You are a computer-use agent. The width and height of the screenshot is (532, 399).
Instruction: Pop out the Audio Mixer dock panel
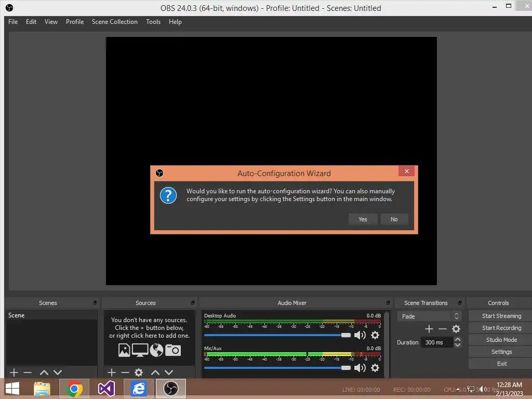tap(388, 303)
